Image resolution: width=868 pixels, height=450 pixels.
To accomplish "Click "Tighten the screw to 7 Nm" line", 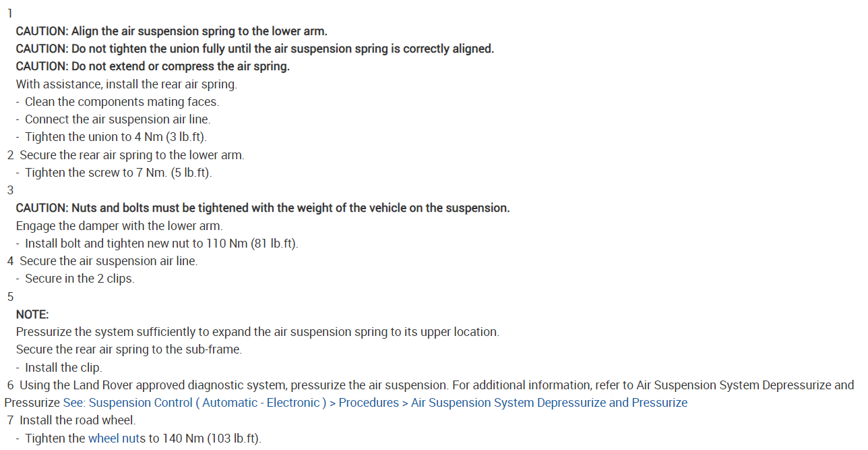I will pyautogui.click(x=118, y=173).
